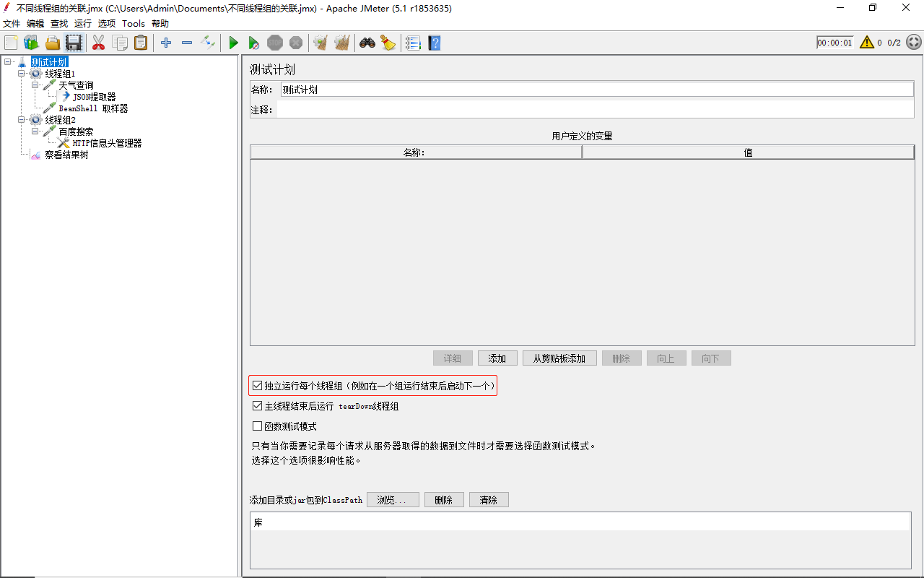Click the grey Shutdown X icon
Screen dimensions: 924x578
(296, 43)
